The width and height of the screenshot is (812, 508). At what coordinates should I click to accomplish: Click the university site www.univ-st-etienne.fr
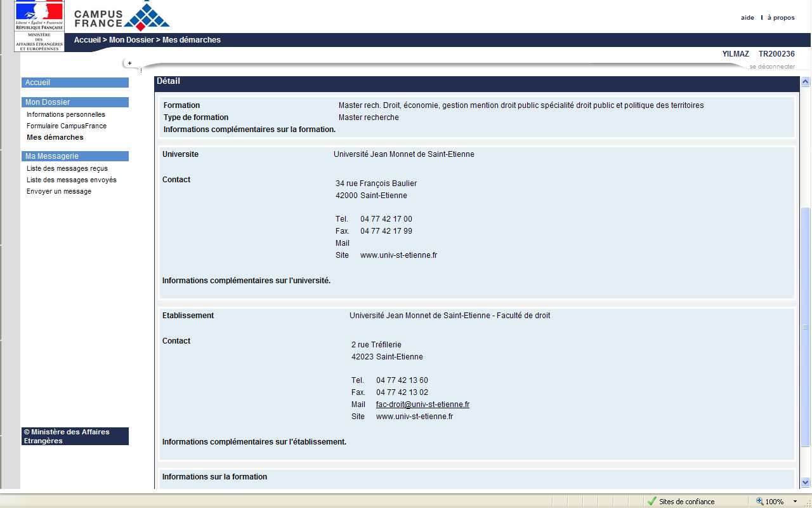click(x=398, y=255)
